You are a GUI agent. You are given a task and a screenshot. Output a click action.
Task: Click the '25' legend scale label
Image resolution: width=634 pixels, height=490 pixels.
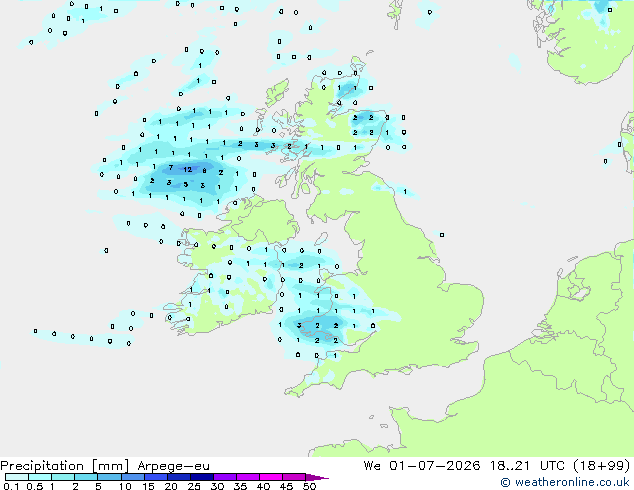coord(194,486)
